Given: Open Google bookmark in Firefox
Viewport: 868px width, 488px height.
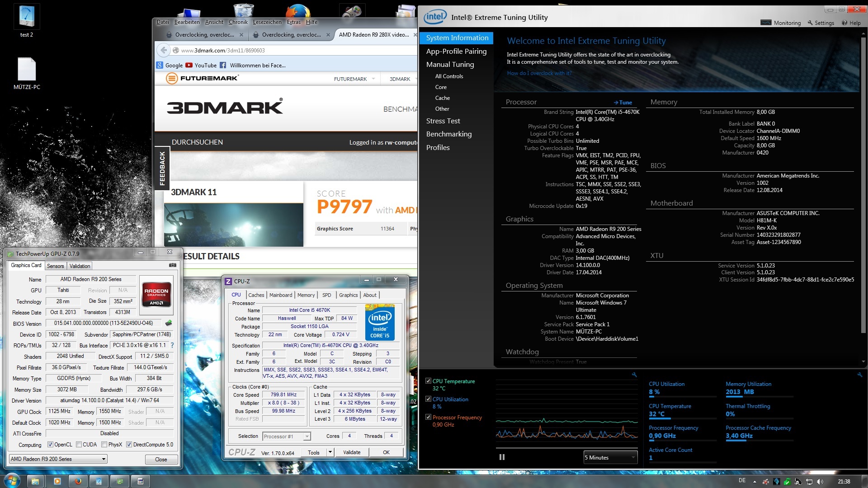Looking at the screenshot, I should click(170, 65).
